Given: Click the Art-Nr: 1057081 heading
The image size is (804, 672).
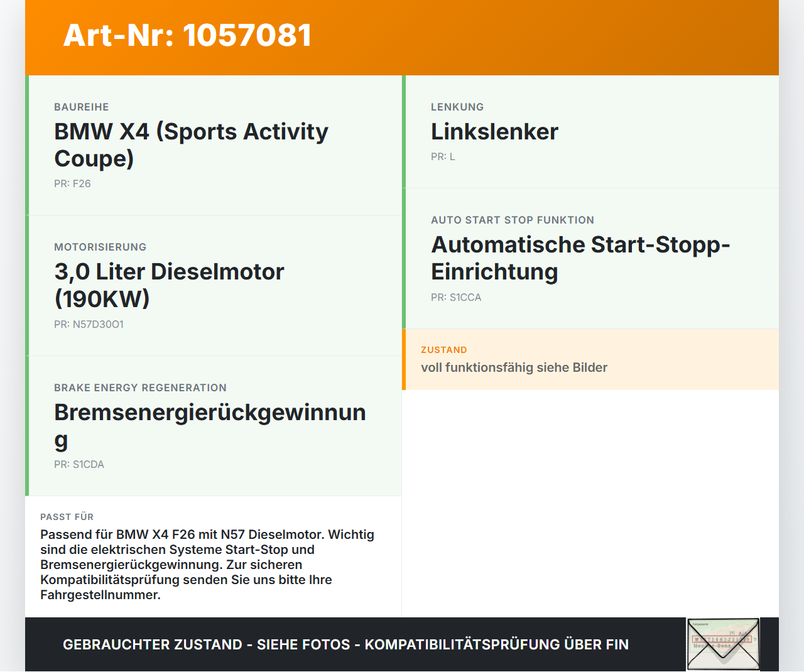Looking at the screenshot, I should coord(187,35).
